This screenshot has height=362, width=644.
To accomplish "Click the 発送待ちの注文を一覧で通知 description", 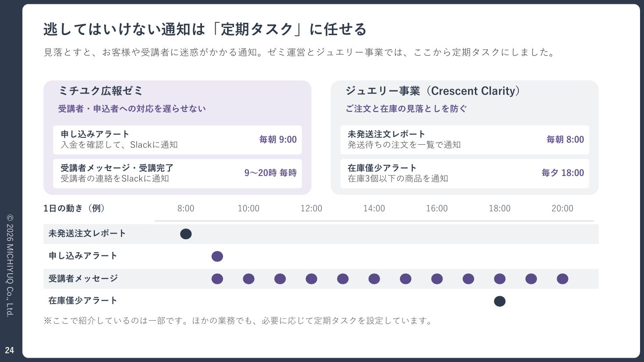I will [404, 144].
